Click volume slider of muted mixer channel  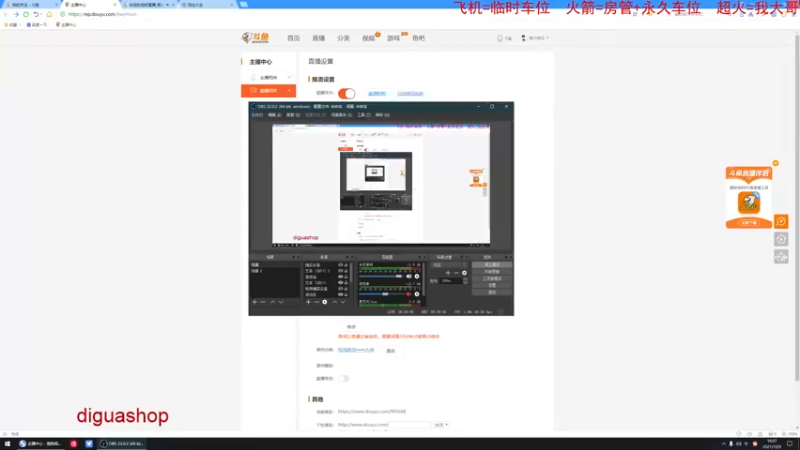(381, 294)
